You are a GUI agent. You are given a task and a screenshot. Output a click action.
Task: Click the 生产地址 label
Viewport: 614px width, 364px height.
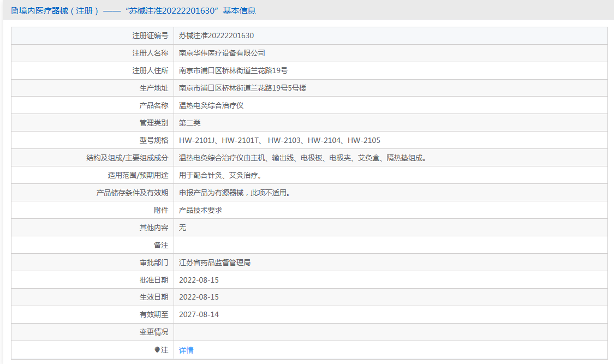tap(154, 88)
